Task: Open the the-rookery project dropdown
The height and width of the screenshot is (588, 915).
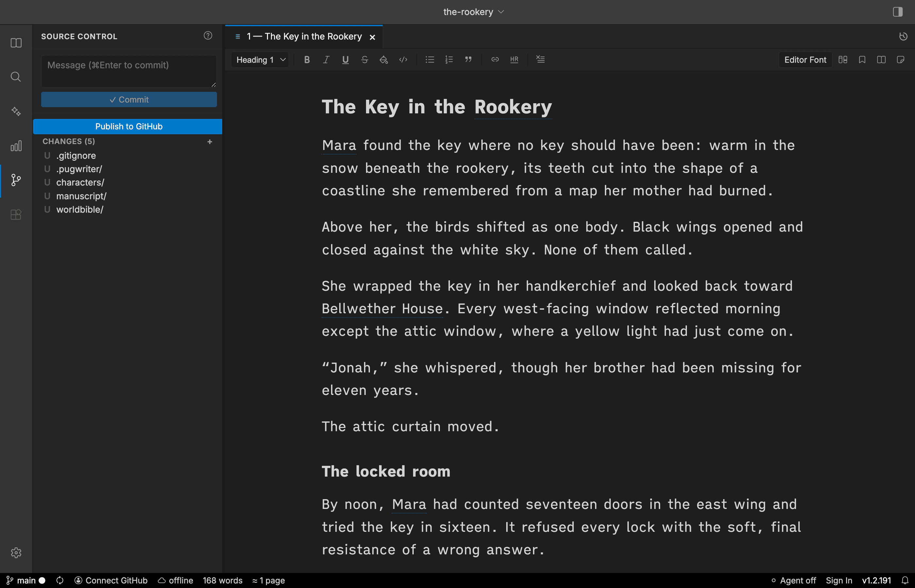Action: (x=474, y=12)
